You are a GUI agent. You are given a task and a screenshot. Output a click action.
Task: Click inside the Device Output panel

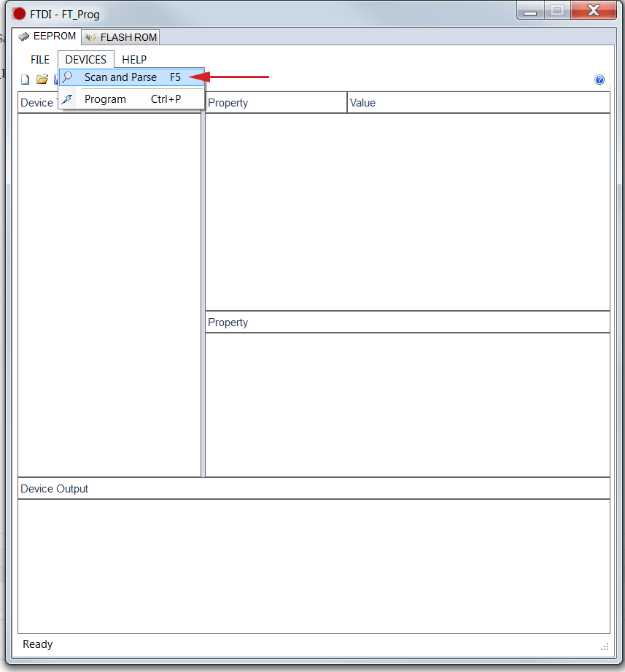[314, 562]
